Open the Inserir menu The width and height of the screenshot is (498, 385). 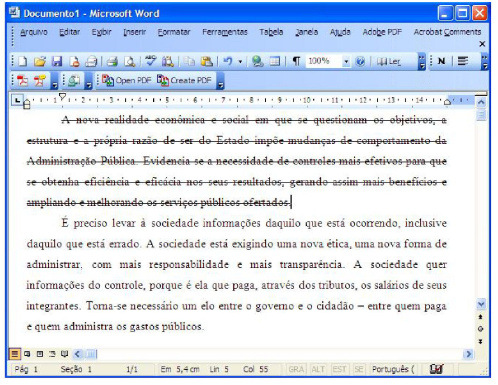[x=135, y=32]
